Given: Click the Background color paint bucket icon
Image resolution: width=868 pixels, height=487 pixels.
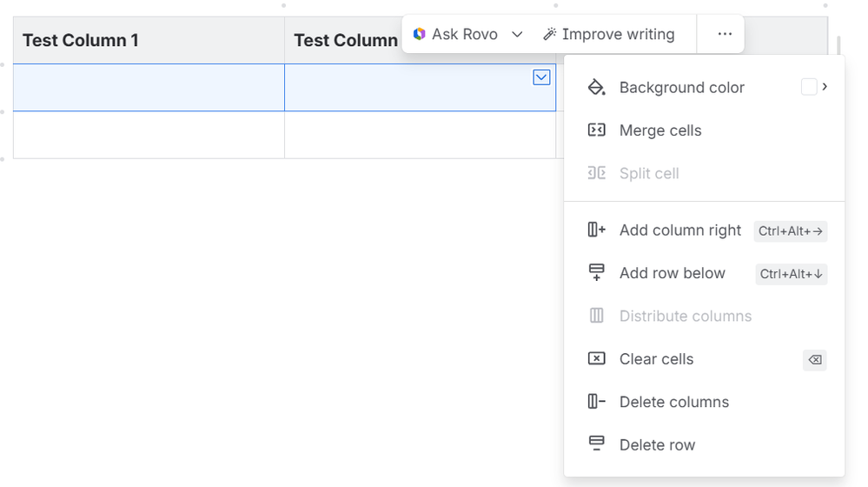Looking at the screenshot, I should pos(596,87).
